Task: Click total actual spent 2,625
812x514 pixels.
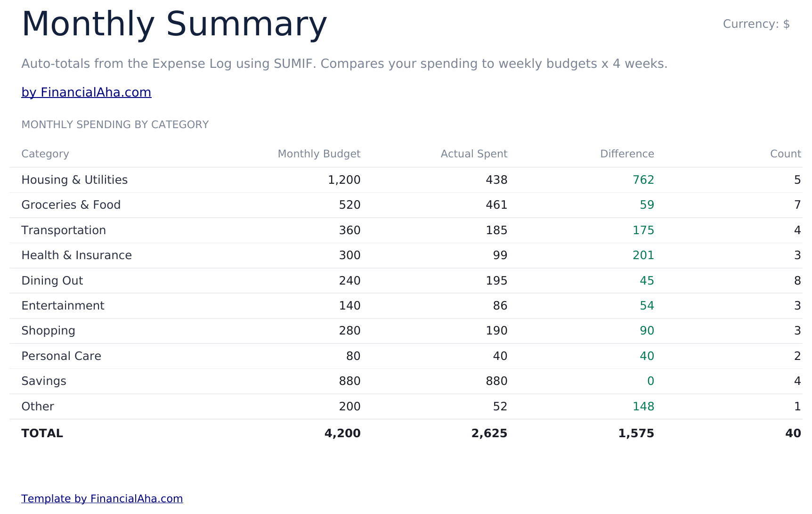Action: point(489,433)
